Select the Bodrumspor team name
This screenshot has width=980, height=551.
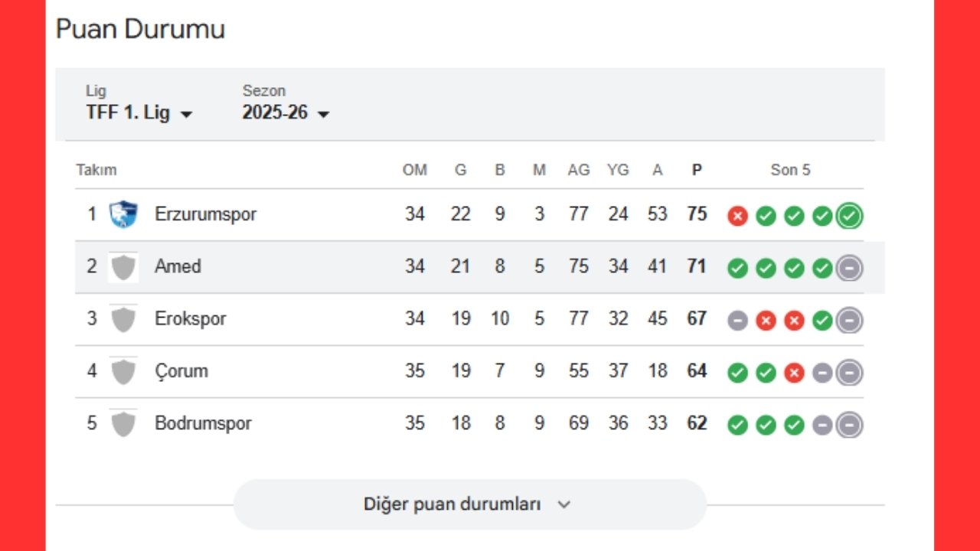tap(203, 423)
